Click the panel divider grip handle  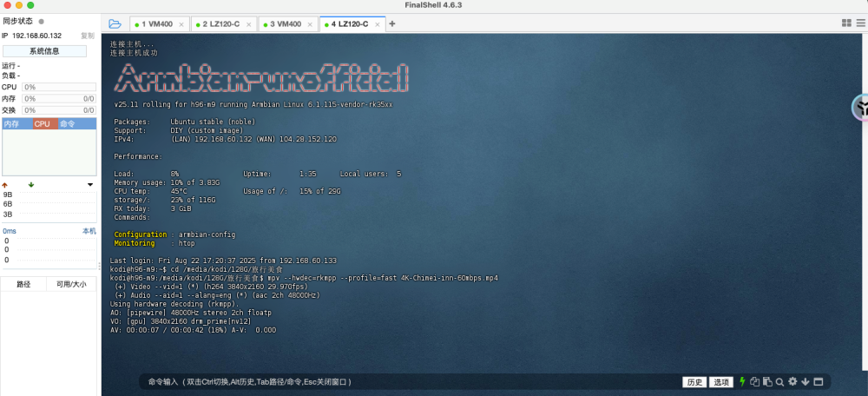tap(99, 266)
